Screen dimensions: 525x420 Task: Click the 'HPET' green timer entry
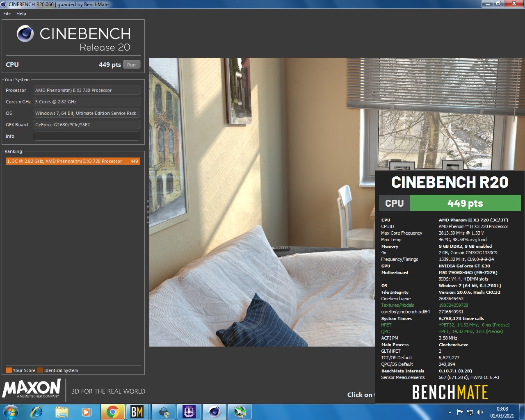(386, 325)
